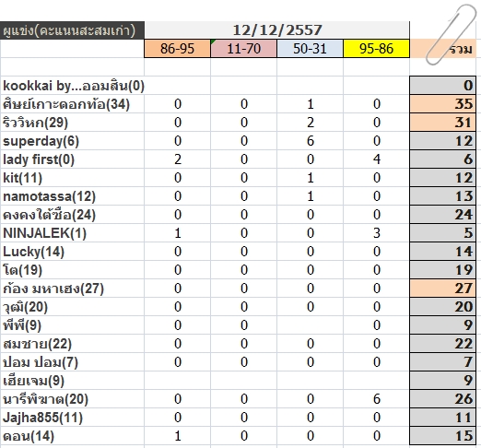Select the superday(6) name cell
481x448 pixels.
click(72, 141)
